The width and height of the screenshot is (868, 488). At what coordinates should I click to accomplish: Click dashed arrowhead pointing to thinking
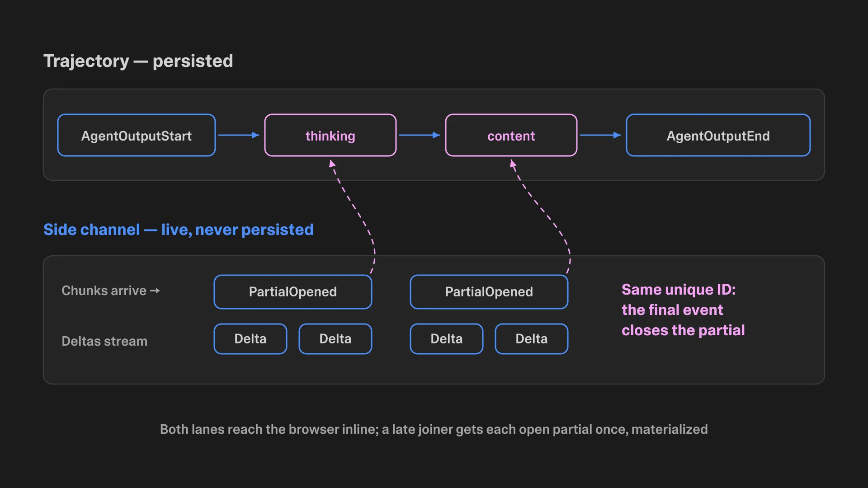[332, 164]
